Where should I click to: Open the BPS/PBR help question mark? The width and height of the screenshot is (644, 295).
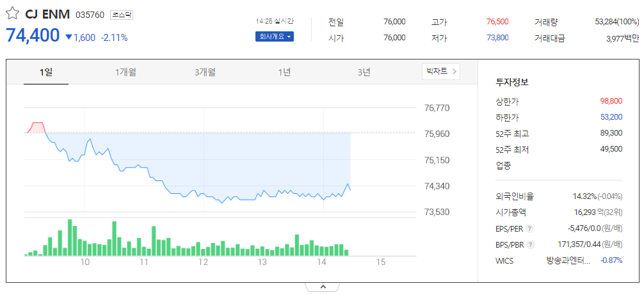pos(531,245)
